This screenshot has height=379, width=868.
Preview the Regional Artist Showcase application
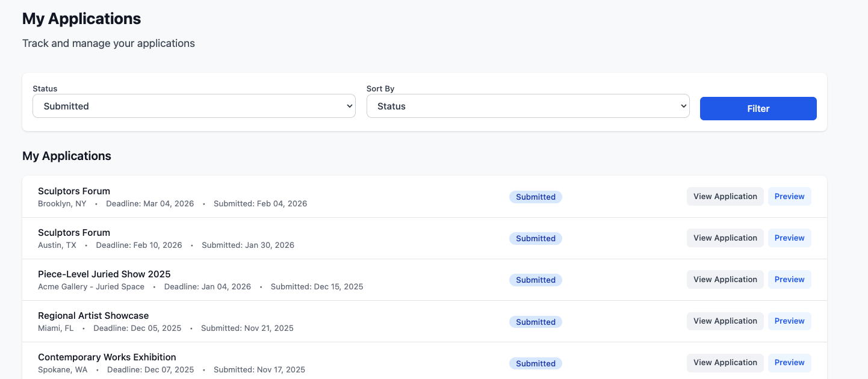tap(789, 321)
